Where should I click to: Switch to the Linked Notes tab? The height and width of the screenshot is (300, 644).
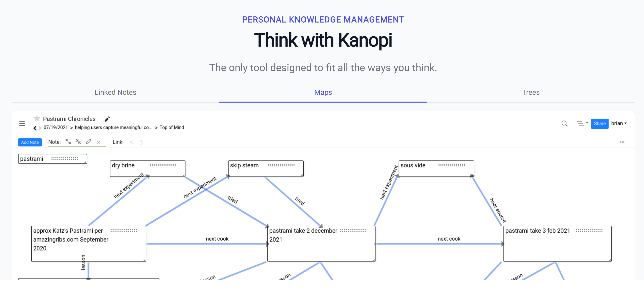(115, 92)
